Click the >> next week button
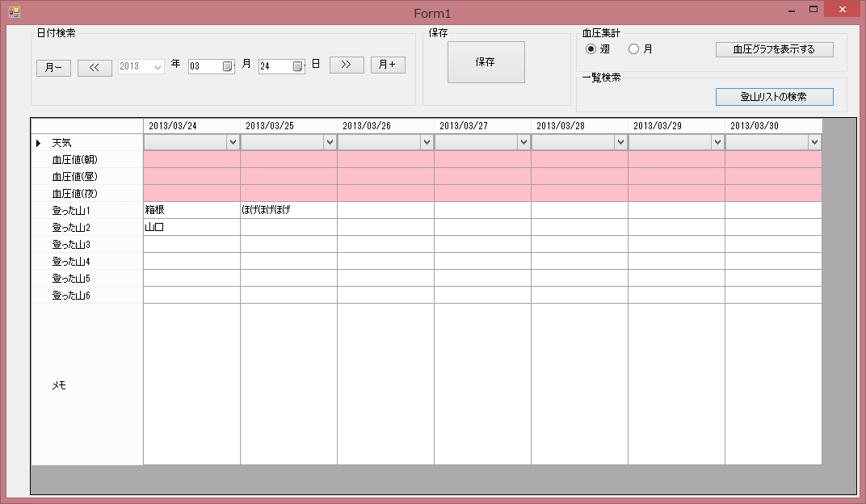This screenshot has width=866, height=504. [347, 65]
